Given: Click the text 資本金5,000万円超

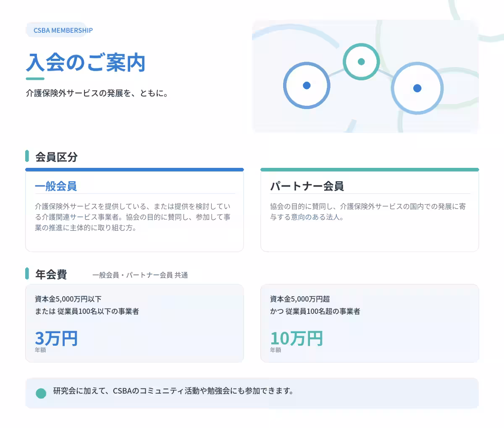Looking at the screenshot, I should tap(300, 299).
